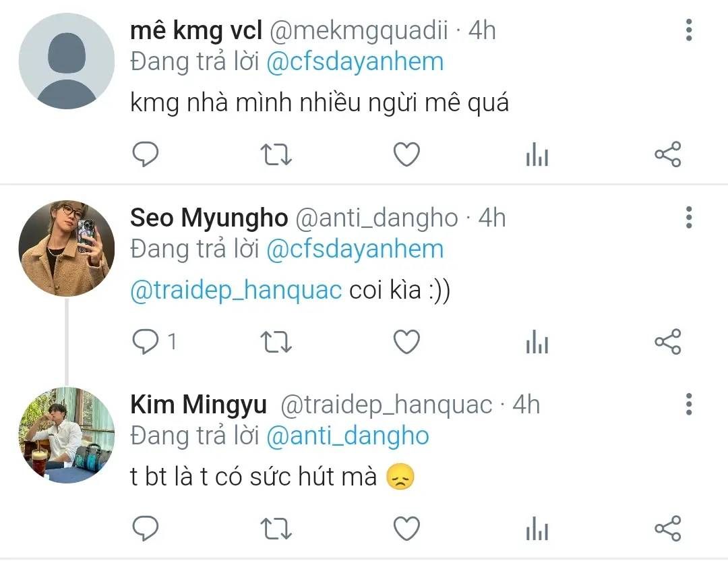Reply to mê kmg vcl's tweet
Image resolution: width=728 pixels, height=561 pixels.
tap(145, 155)
